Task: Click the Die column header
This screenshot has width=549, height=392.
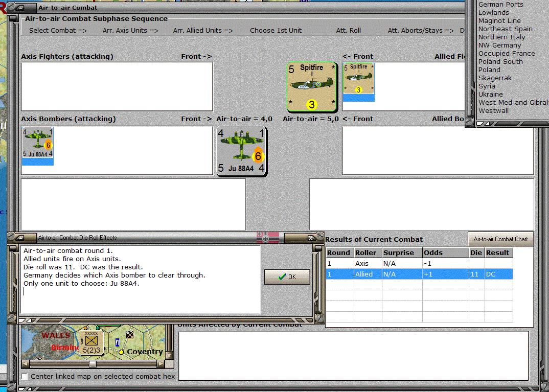Action: (x=476, y=252)
